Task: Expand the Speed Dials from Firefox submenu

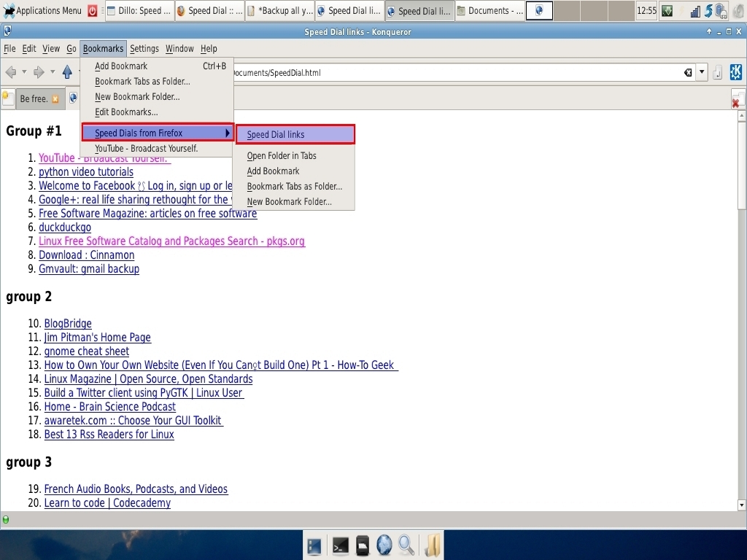Action: [158, 133]
